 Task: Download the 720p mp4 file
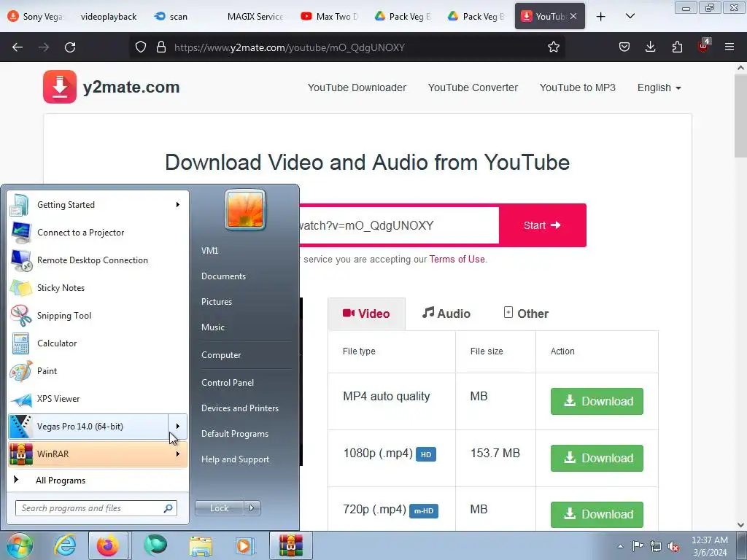pyautogui.click(x=597, y=514)
